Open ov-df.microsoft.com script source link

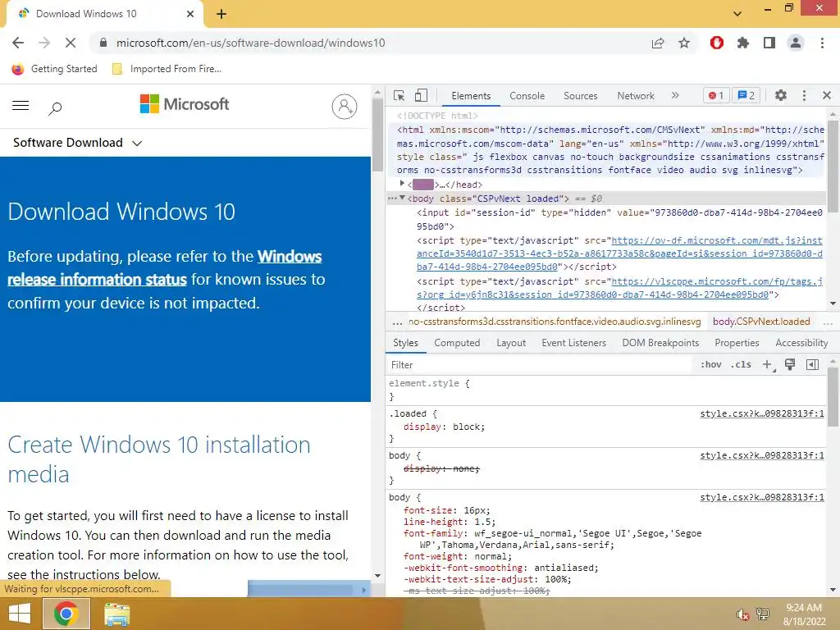pyautogui.click(x=619, y=253)
